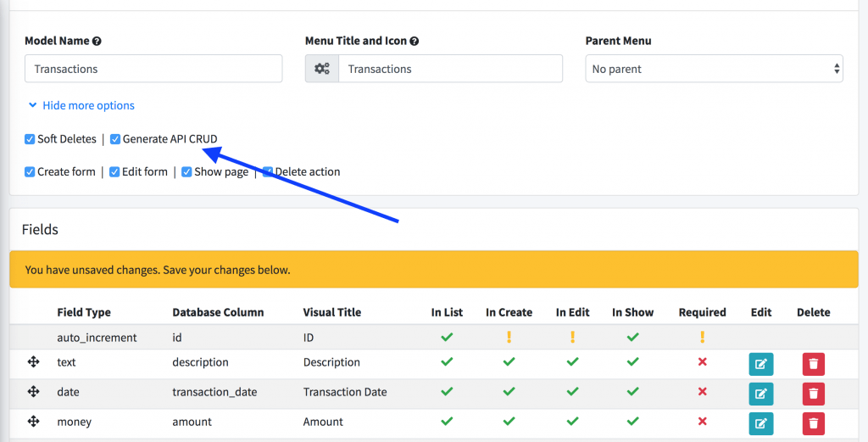Disable the Create form checkbox

[x=30, y=171]
